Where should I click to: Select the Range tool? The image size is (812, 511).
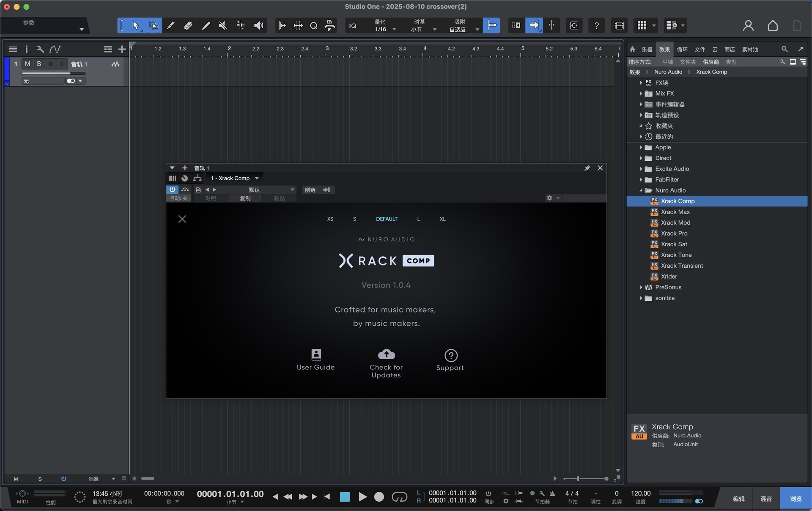[153, 25]
